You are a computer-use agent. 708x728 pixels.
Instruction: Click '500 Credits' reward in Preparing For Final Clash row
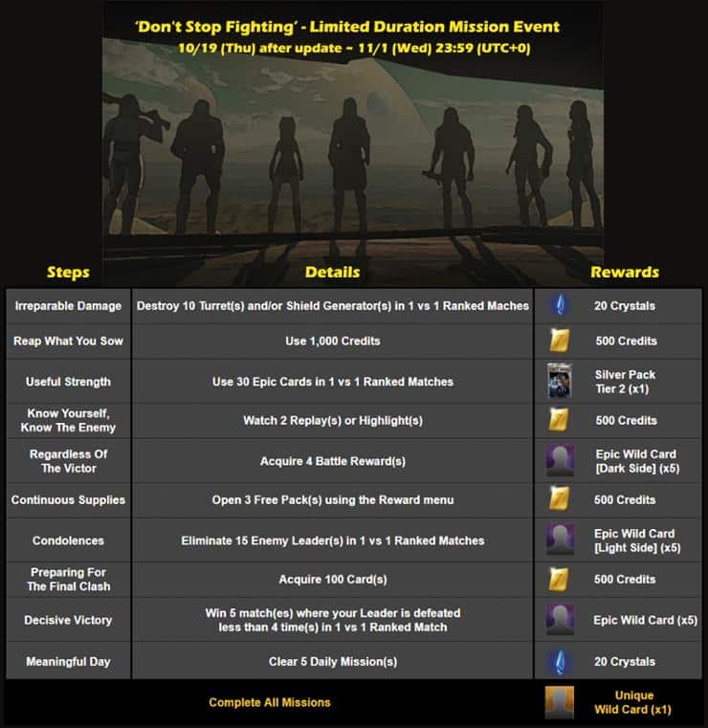[625, 579]
